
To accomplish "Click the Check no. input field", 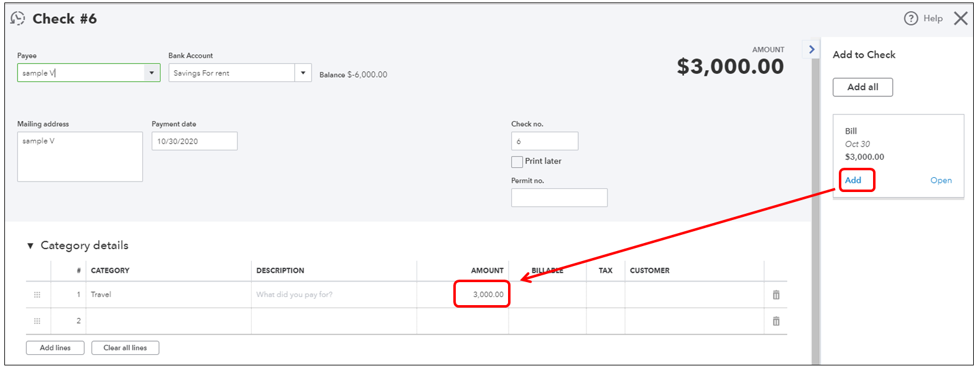I will tap(544, 141).
